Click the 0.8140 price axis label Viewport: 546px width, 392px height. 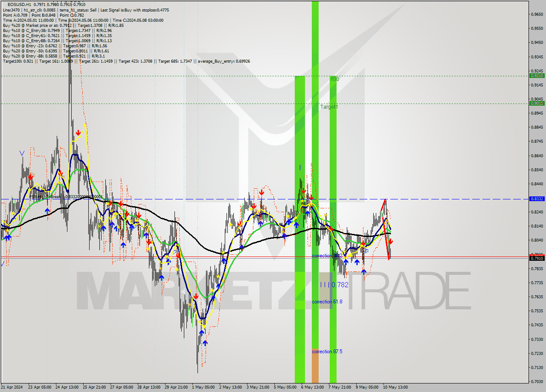tap(537, 226)
